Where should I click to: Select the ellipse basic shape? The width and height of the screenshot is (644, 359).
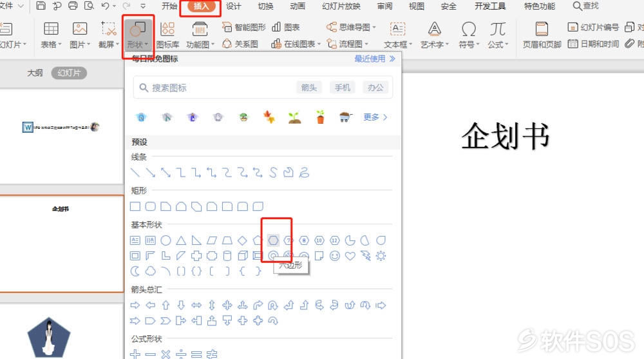click(166, 240)
